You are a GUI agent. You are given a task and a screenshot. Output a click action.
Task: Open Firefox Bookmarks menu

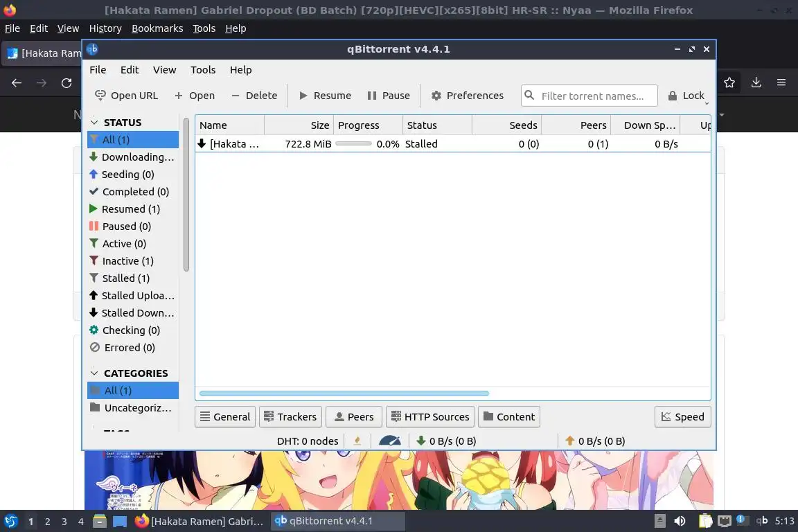[x=157, y=28]
